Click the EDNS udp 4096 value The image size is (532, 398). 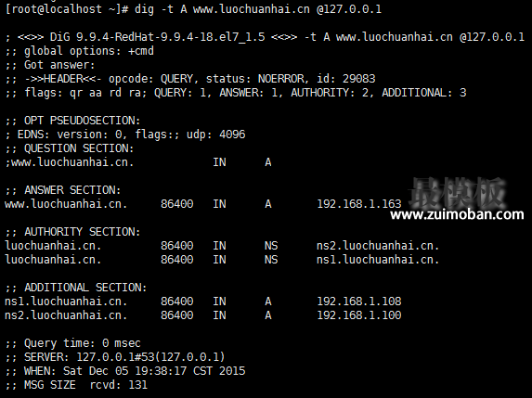click(215, 135)
